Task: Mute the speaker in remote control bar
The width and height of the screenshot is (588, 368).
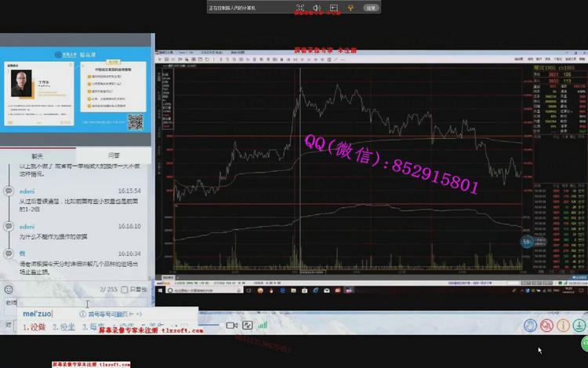Action: coord(317,8)
